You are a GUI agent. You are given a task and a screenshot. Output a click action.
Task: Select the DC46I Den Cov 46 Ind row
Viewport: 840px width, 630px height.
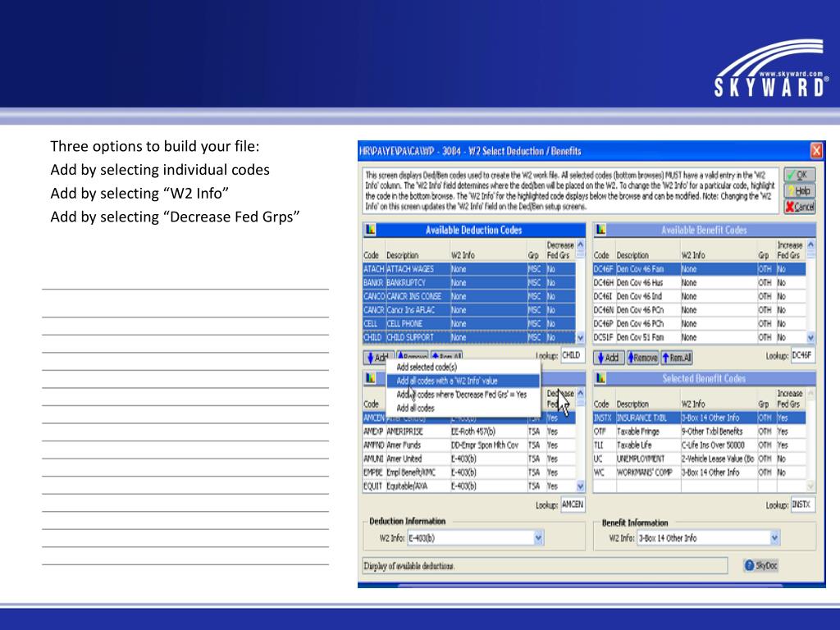(x=699, y=296)
